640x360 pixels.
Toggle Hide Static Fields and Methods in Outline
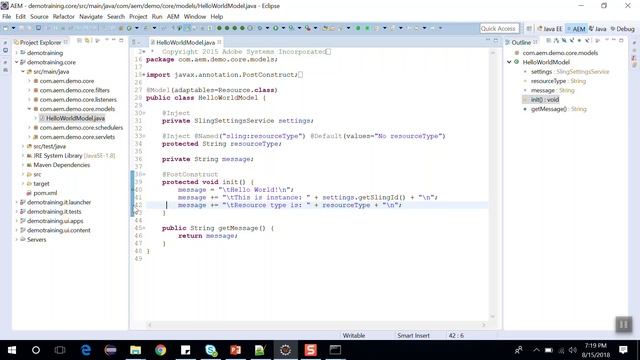coord(572,41)
